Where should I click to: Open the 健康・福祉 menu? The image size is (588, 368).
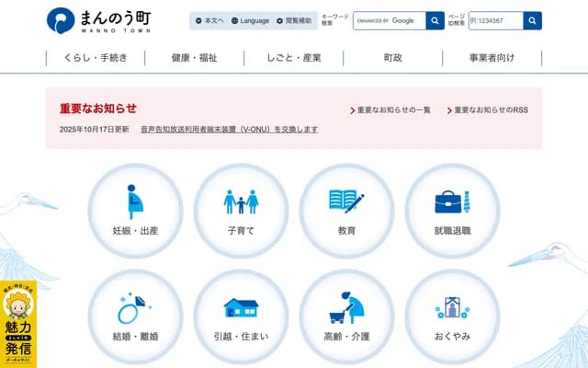(195, 58)
